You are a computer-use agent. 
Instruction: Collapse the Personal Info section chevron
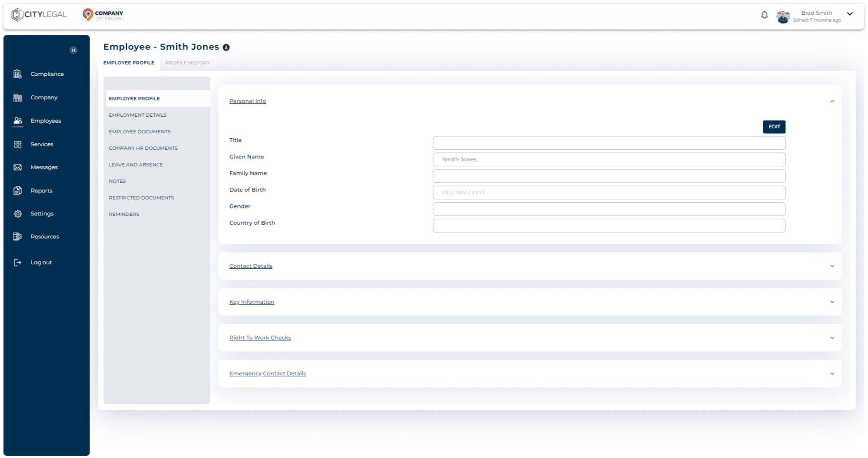coord(832,101)
